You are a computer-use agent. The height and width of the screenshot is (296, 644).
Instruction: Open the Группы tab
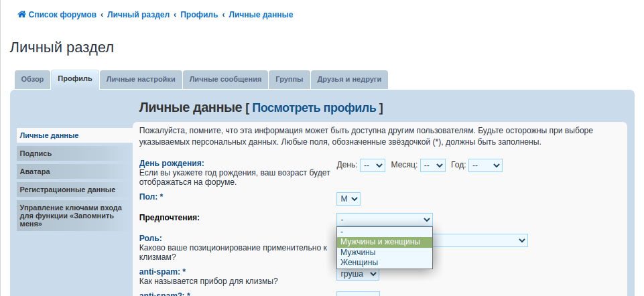[289, 80]
